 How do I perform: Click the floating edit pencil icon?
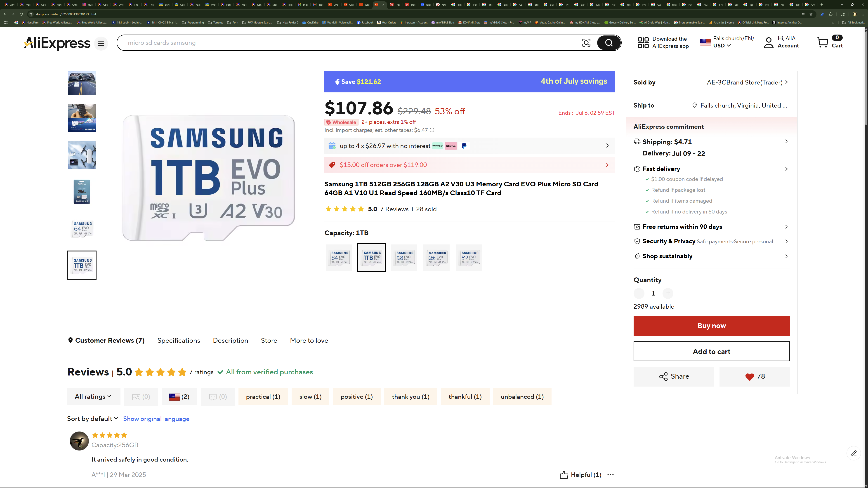(x=854, y=453)
